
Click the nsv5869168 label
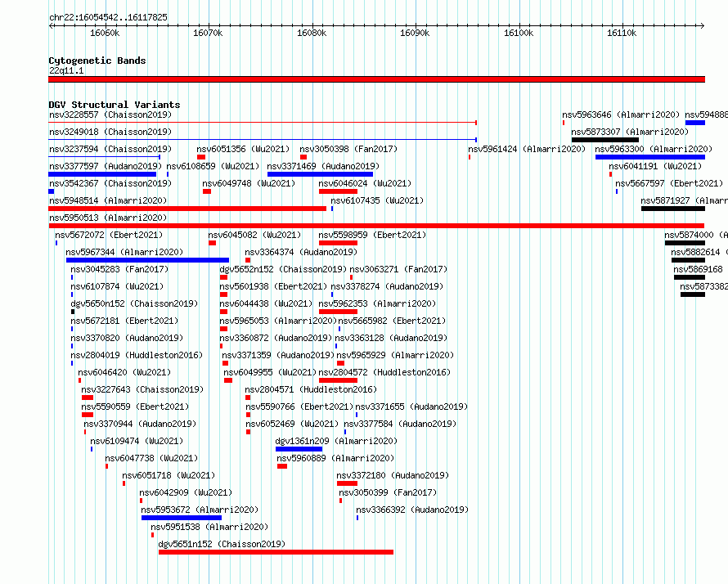(x=699, y=269)
